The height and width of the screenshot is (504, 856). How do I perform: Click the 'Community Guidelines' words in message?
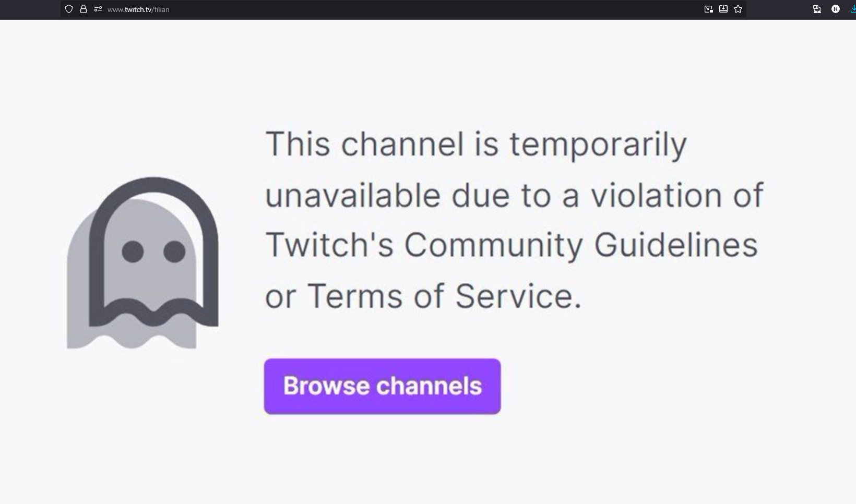(580, 245)
